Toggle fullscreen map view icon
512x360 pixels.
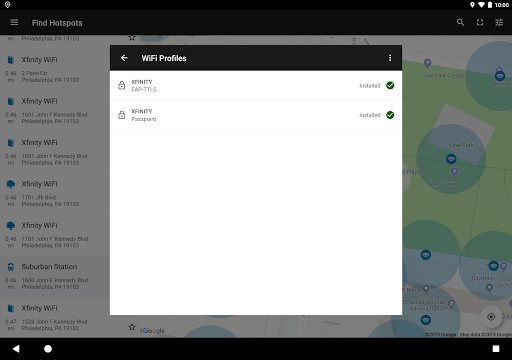480,22
